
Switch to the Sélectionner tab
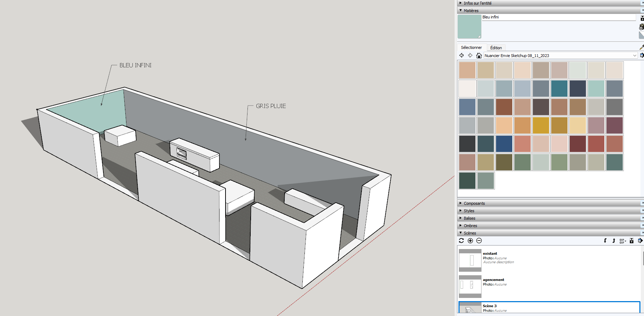coord(471,47)
